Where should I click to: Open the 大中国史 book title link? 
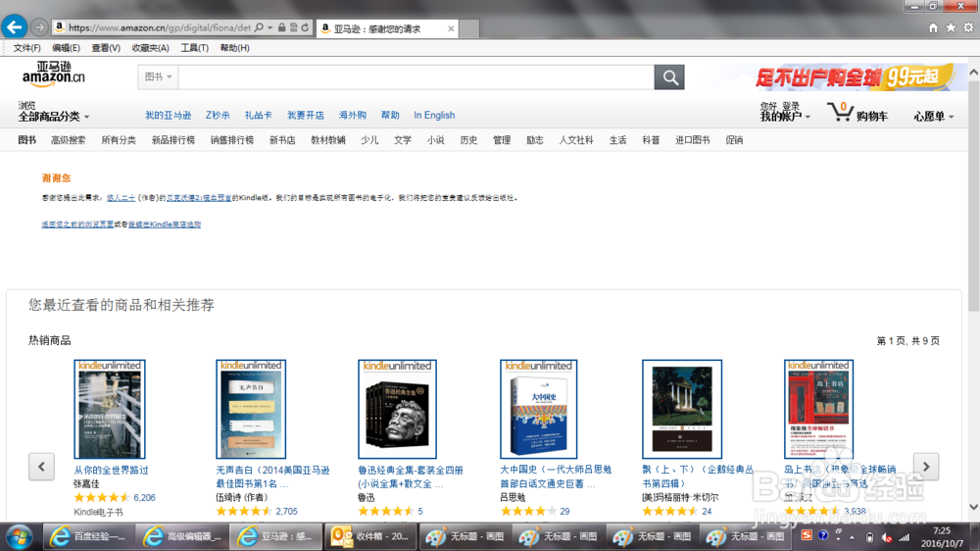pyautogui.click(x=556, y=476)
